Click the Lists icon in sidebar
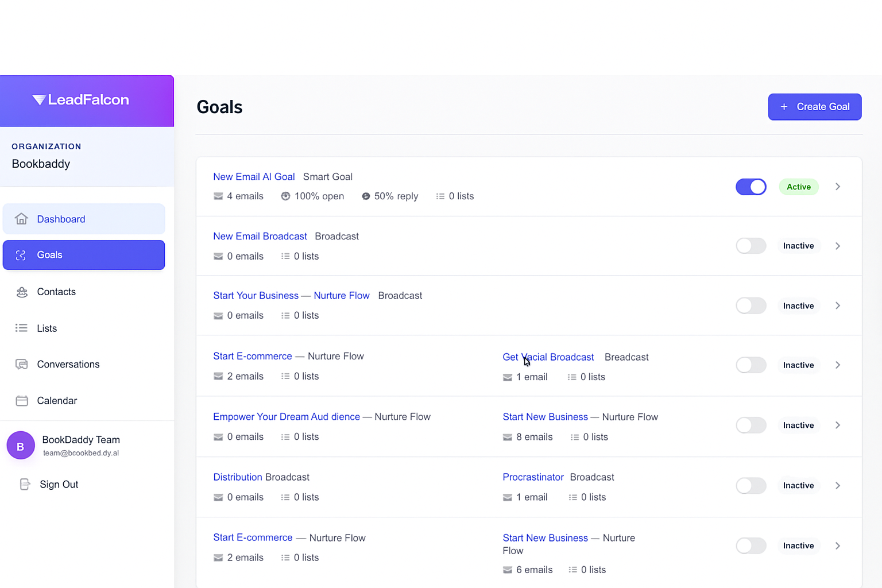The width and height of the screenshot is (882, 588). coord(21,328)
